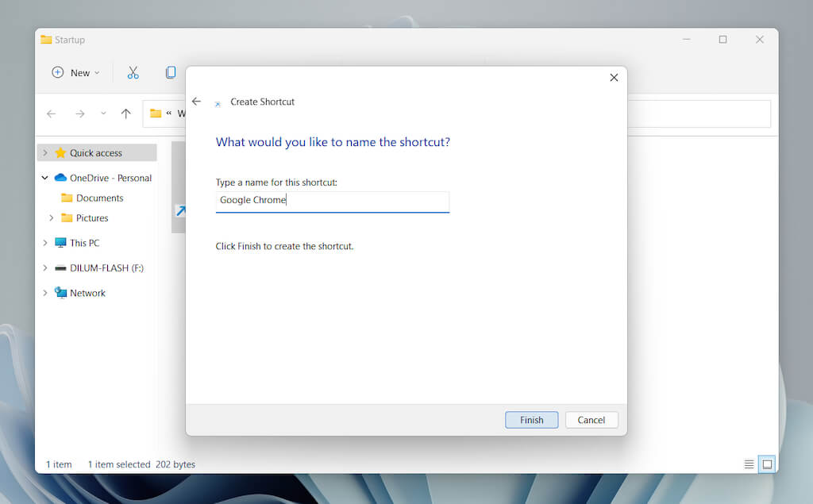Click the This PC monitor icon
Screen dimensions: 813x504
[x=60, y=243]
